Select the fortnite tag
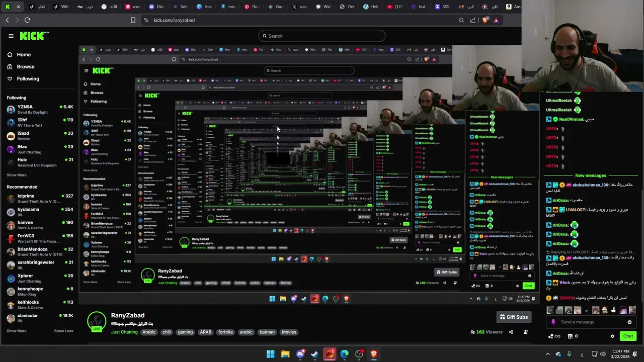Viewport: 644px width, 362px height. coord(225,332)
